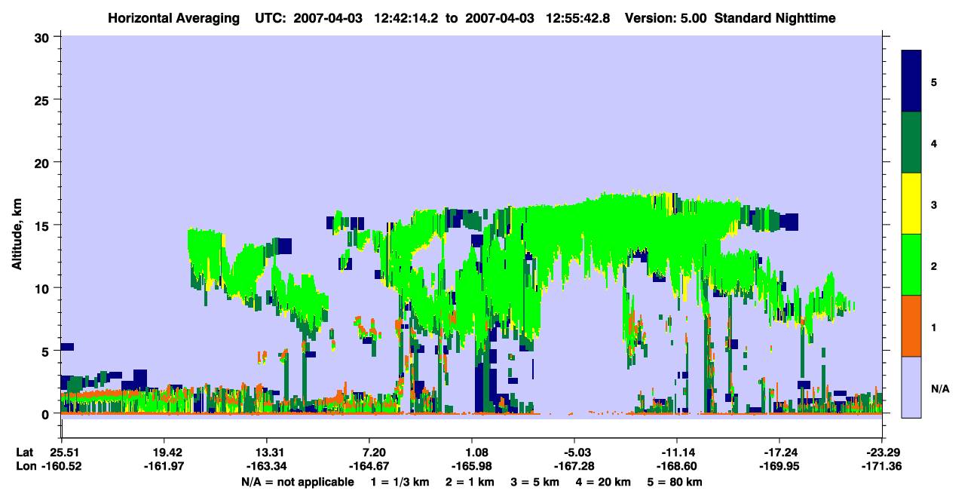Click the latitude value 1.08 on x-axis
The height and width of the screenshot is (503, 980).
472,452
